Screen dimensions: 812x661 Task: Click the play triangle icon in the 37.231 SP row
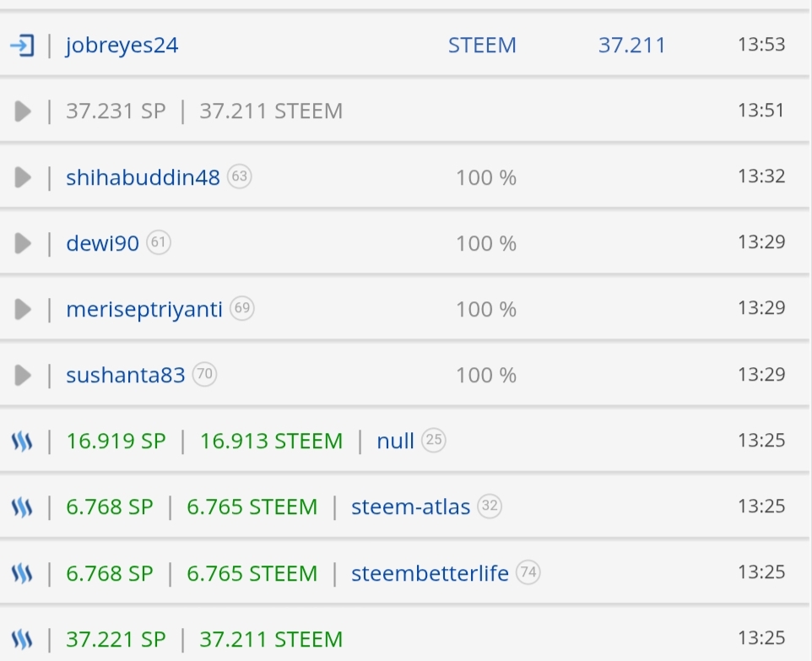coord(23,111)
